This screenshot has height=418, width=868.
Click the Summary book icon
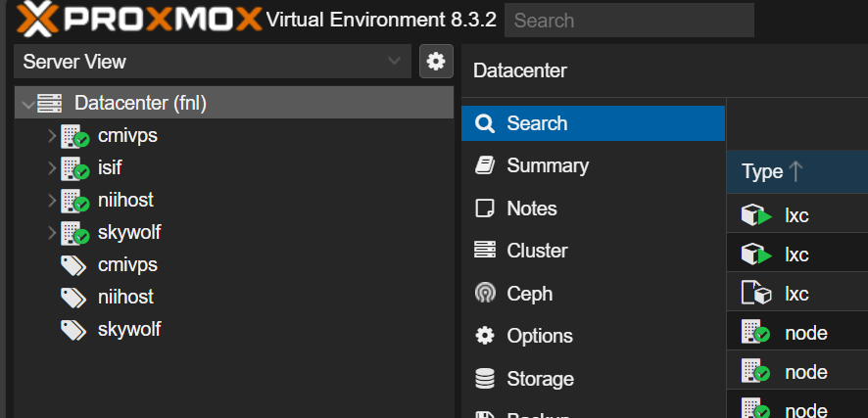[x=485, y=165]
